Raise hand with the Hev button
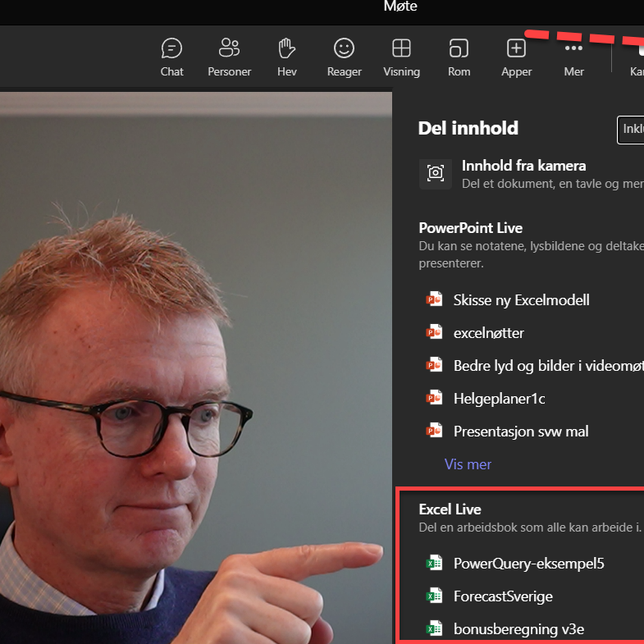 pos(286,57)
